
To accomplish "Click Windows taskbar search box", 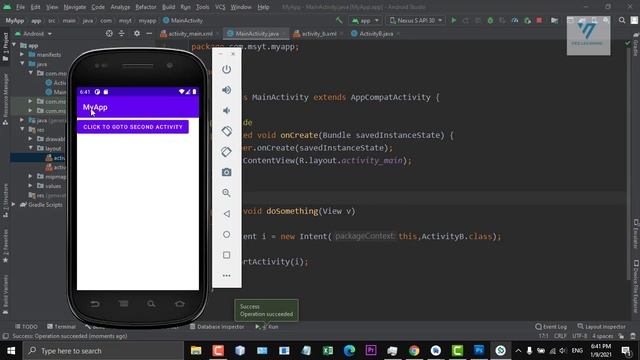I will pos(103,351).
